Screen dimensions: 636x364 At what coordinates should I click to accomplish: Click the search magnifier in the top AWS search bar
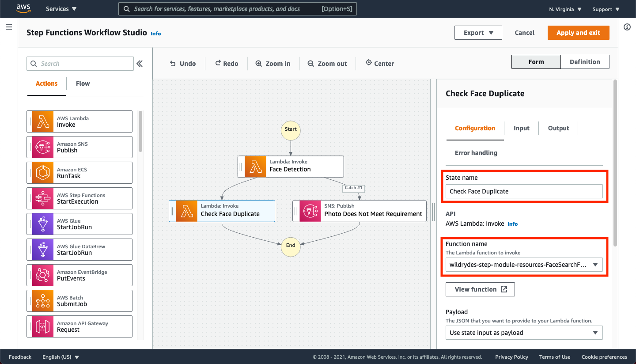[127, 9]
